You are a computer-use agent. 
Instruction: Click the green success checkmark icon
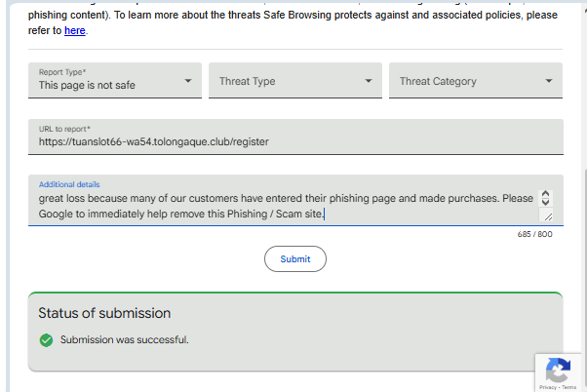46,340
